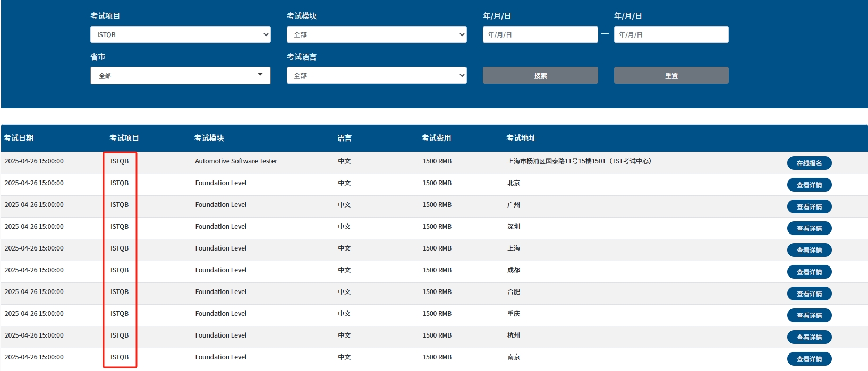View details for the 成都 exam
Viewport: 868px width, 371px height.
point(809,272)
